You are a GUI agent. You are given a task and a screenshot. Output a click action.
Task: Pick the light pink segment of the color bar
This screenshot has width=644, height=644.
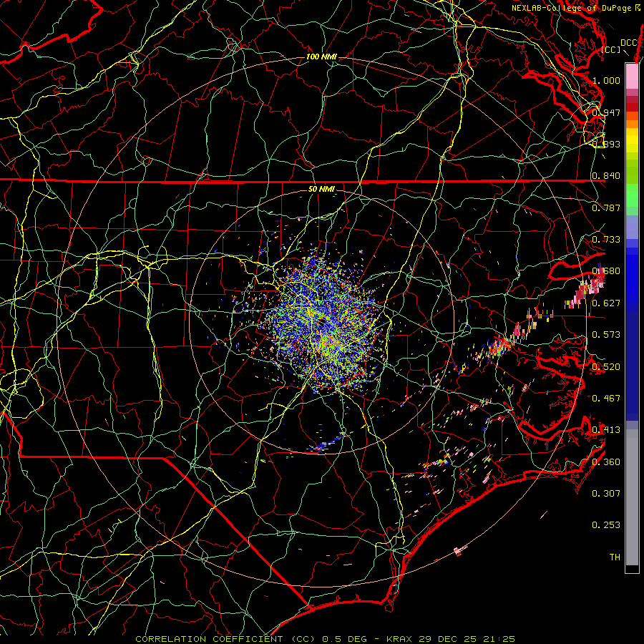coord(632,77)
